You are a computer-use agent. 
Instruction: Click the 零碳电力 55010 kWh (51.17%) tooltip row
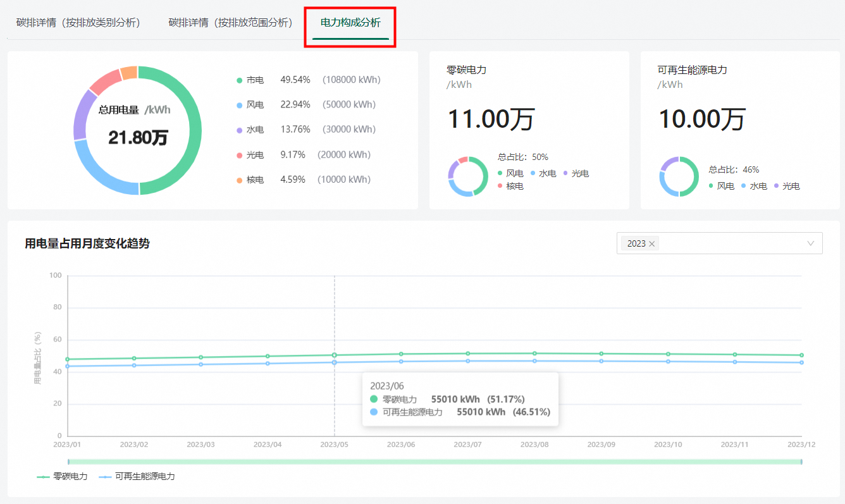click(x=447, y=399)
